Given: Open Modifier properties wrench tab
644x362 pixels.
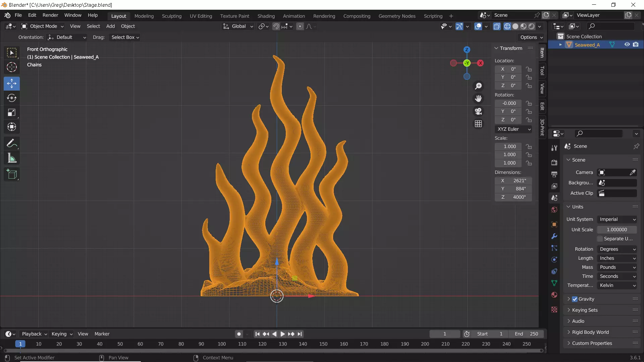Looking at the screenshot, I should coord(554,236).
